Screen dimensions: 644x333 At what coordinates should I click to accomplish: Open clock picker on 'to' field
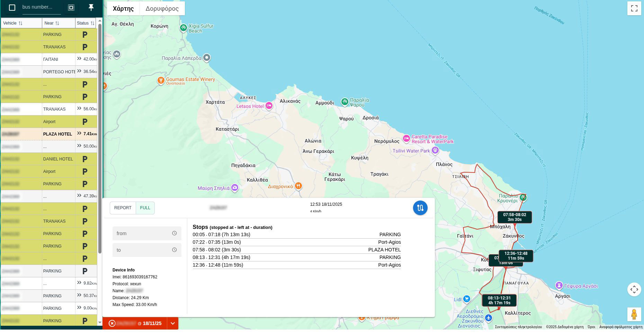pyautogui.click(x=175, y=250)
